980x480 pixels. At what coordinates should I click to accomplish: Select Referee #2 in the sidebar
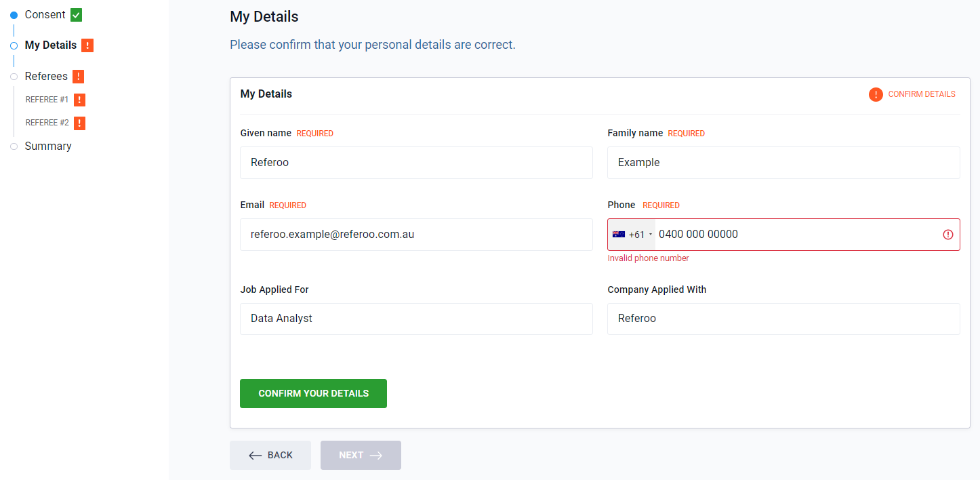[x=47, y=123]
